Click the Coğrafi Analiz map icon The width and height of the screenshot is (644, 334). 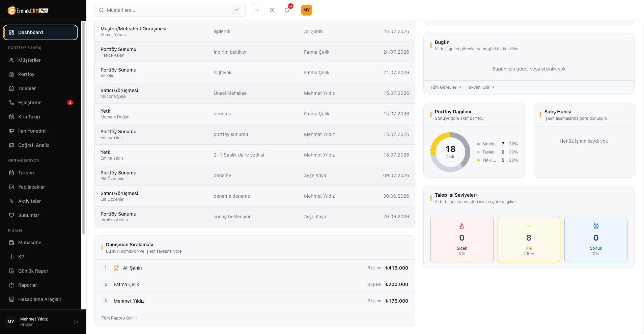[11, 145]
